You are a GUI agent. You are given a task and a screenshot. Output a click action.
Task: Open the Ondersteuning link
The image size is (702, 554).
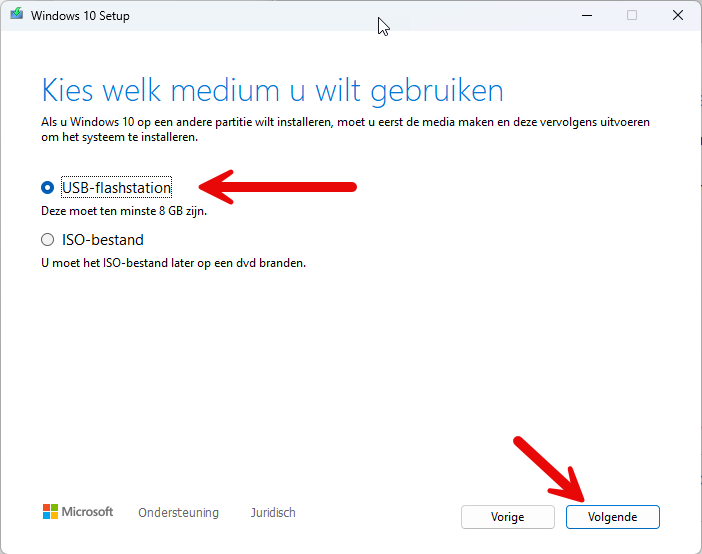tap(178, 512)
